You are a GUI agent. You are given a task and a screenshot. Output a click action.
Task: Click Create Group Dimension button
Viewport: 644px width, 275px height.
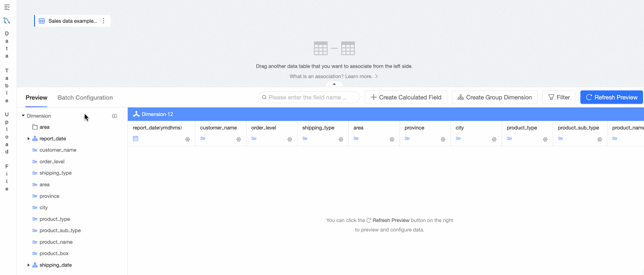(x=494, y=97)
